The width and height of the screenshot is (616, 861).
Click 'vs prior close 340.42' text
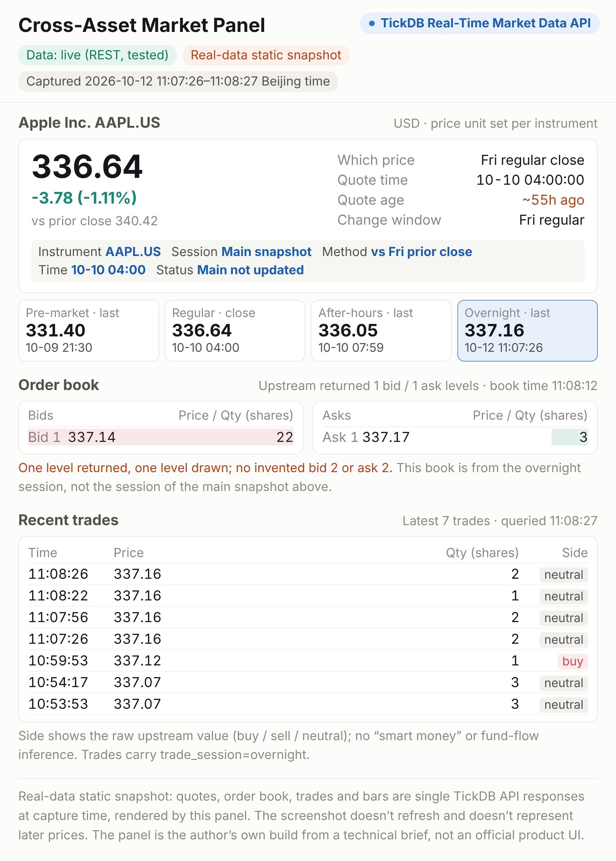pyautogui.click(x=94, y=221)
